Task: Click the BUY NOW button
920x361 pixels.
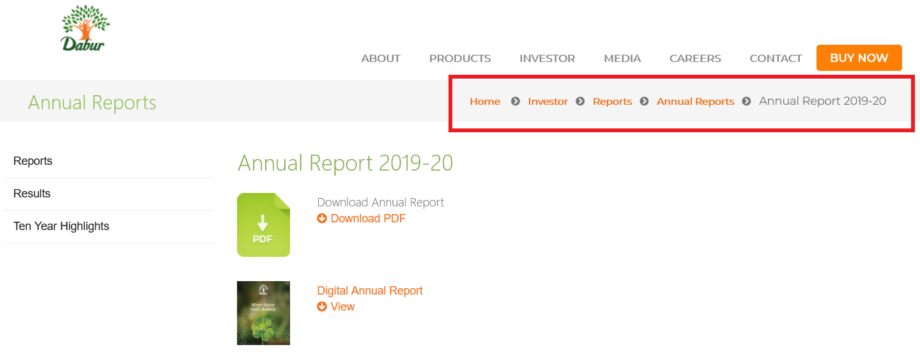Action: [x=859, y=58]
